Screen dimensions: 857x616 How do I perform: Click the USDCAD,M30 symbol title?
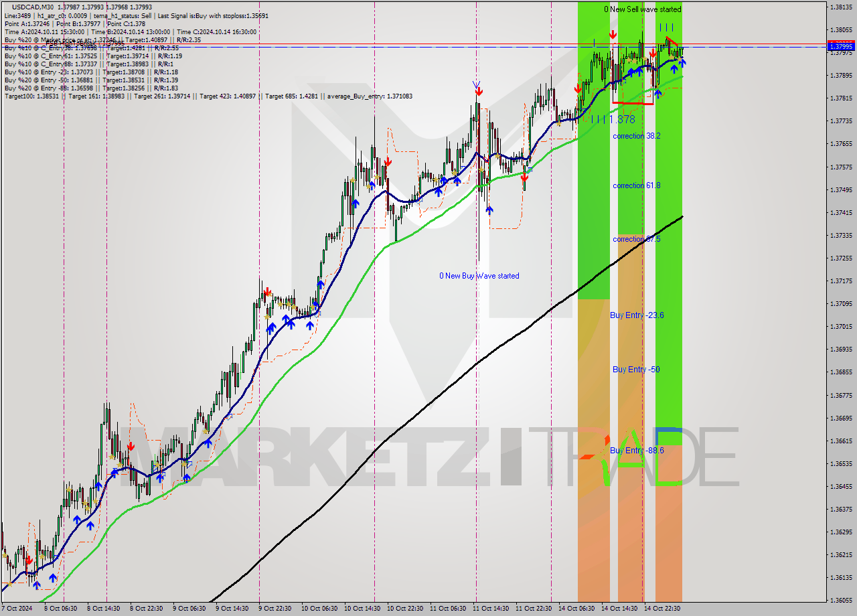click(33, 7)
